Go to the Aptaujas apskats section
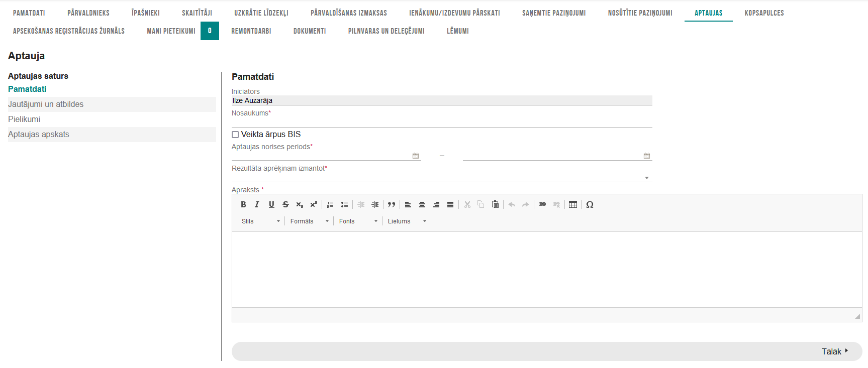 pos(112,135)
